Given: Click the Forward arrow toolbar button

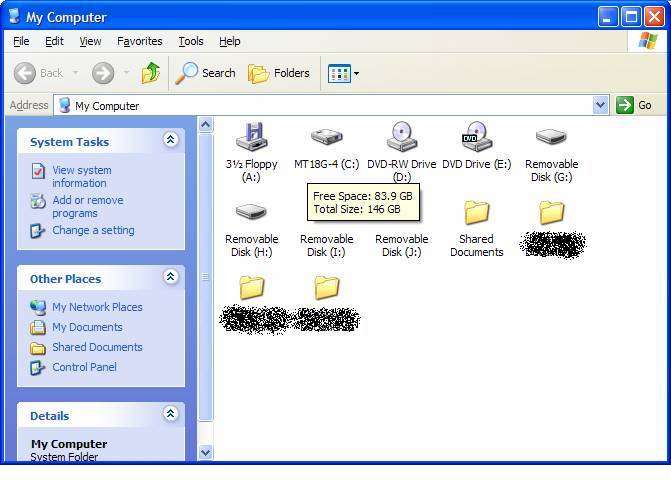Looking at the screenshot, I should 103,73.
